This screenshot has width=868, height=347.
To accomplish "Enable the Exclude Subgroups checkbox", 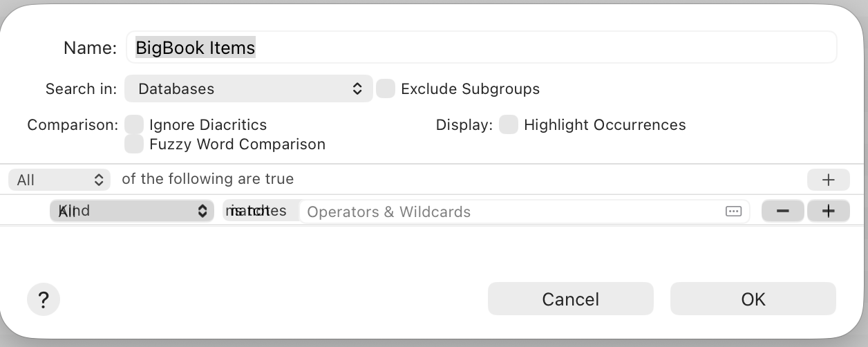I will 386,88.
